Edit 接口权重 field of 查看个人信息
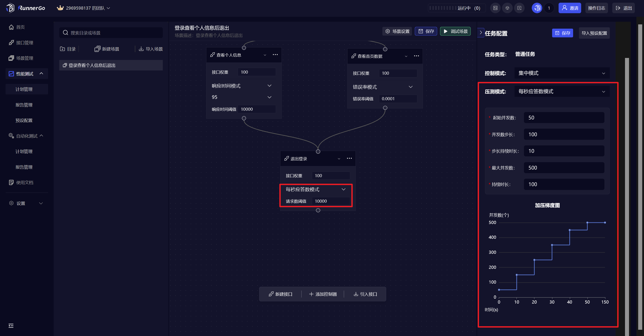The height and width of the screenshot is (336, 644). pos(257,72)
